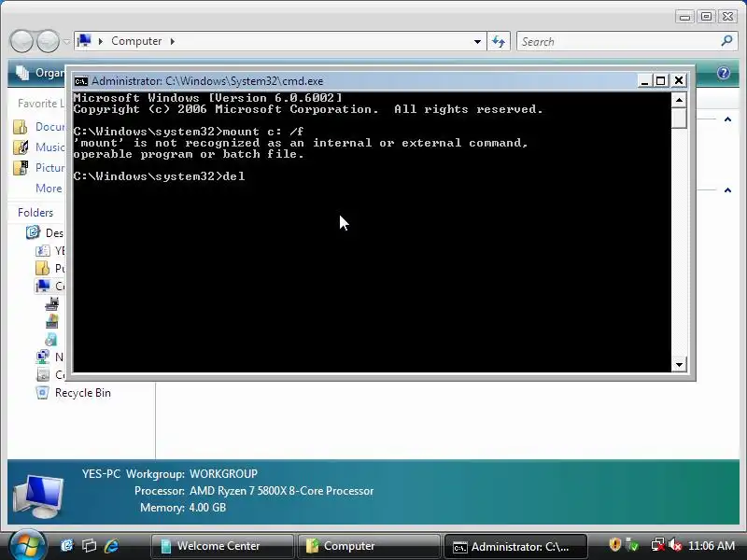Maximize the command prompt window

(661, 81)
